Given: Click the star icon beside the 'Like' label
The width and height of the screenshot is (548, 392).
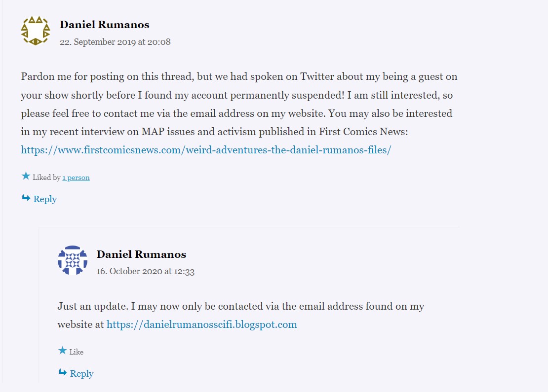Looking at the screenshot, I should (63, 350).
